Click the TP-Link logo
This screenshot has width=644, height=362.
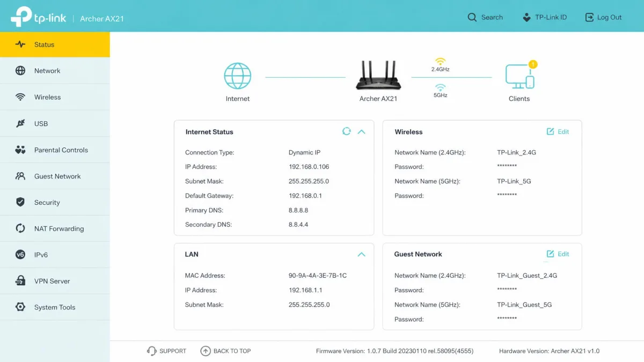(x=39, y=17)
